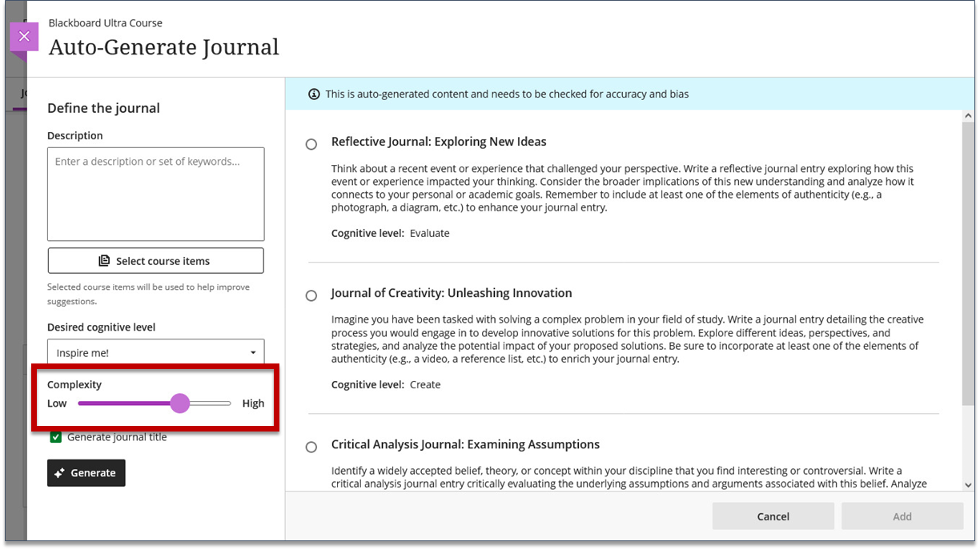The width and height of the screenshot is (980, 550).
Task: Click the Add button
Action: (x=902, y=516)
